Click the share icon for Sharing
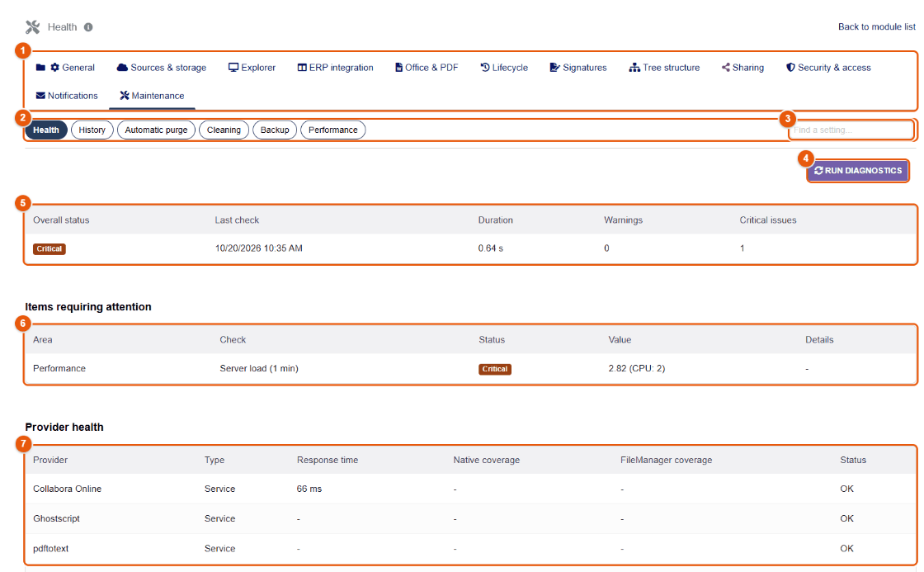Image resolution: width=924 pixels, height=572 pixels. pos(726,68)
